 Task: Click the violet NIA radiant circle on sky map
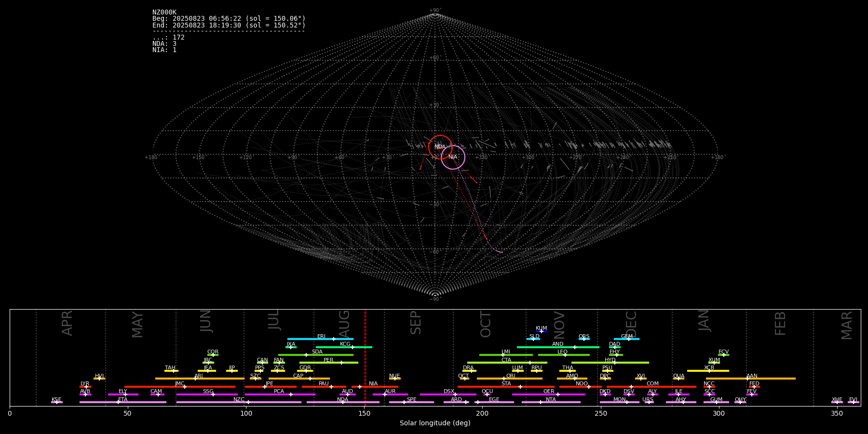pos(453,157)
